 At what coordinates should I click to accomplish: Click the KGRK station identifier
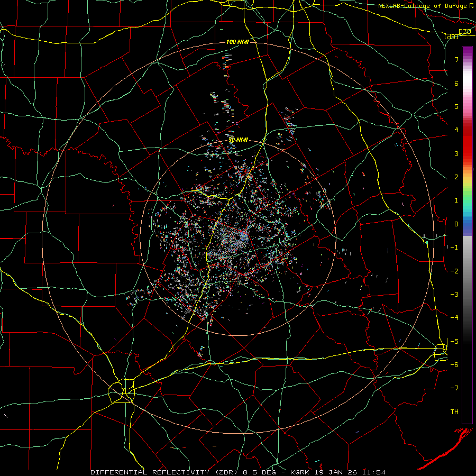pos(300,472)
